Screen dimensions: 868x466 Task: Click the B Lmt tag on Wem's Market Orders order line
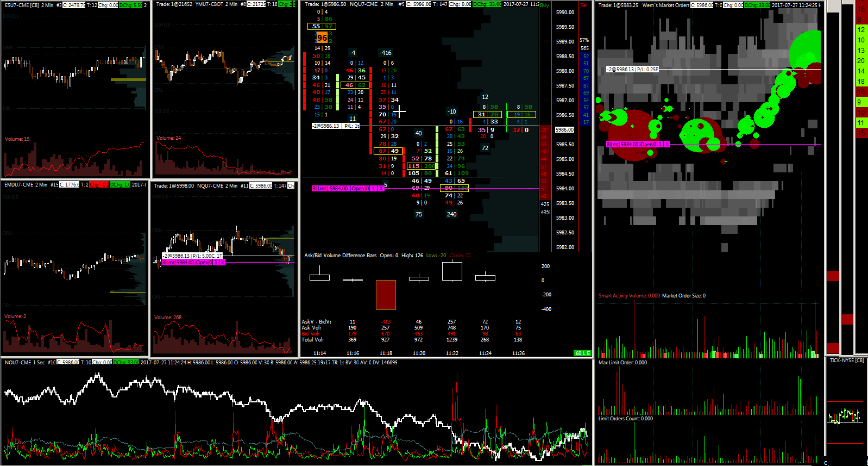tap(613, 145)
